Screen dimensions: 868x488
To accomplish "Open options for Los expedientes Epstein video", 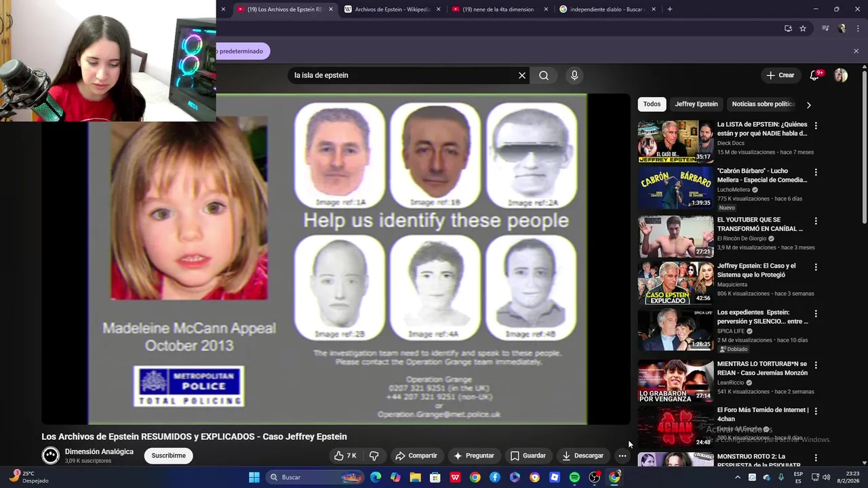I will 816,314.
